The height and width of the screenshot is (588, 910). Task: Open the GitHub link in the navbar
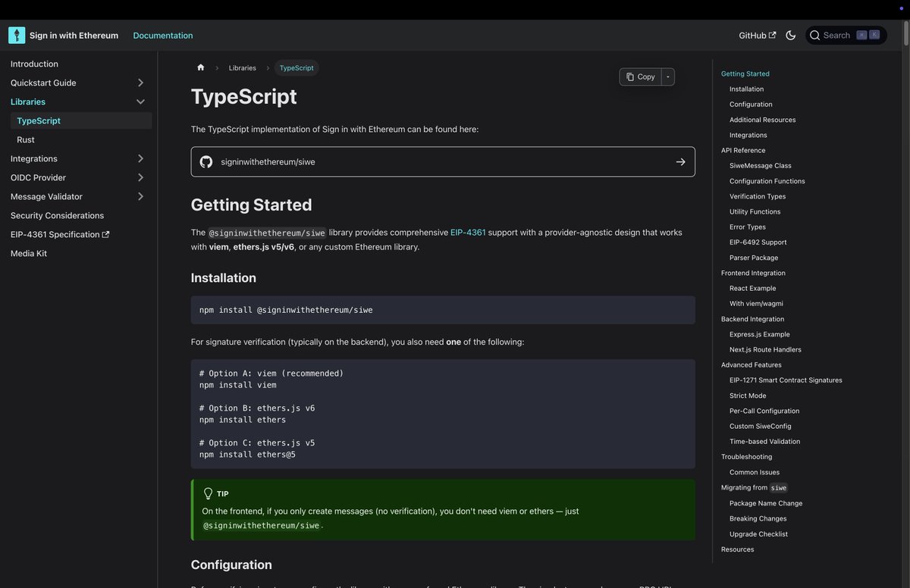coord(757,36)
